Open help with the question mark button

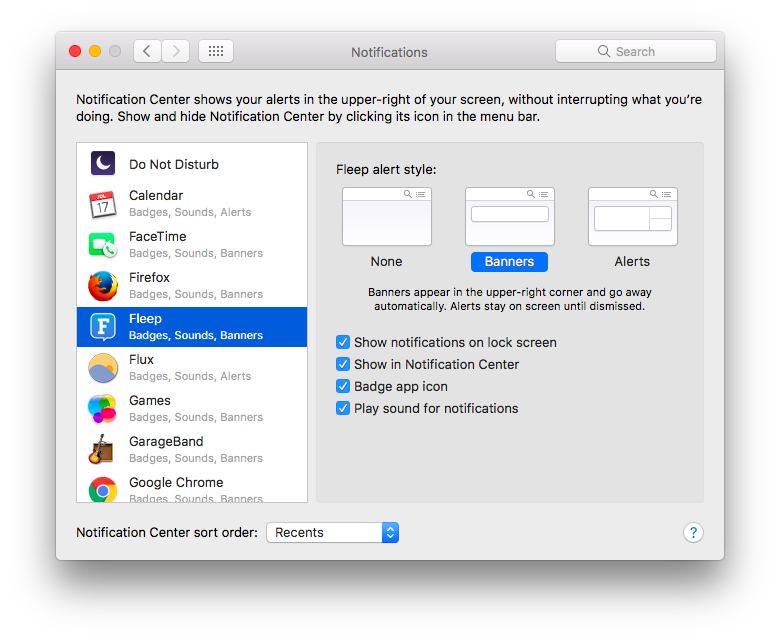coord(693,533)
